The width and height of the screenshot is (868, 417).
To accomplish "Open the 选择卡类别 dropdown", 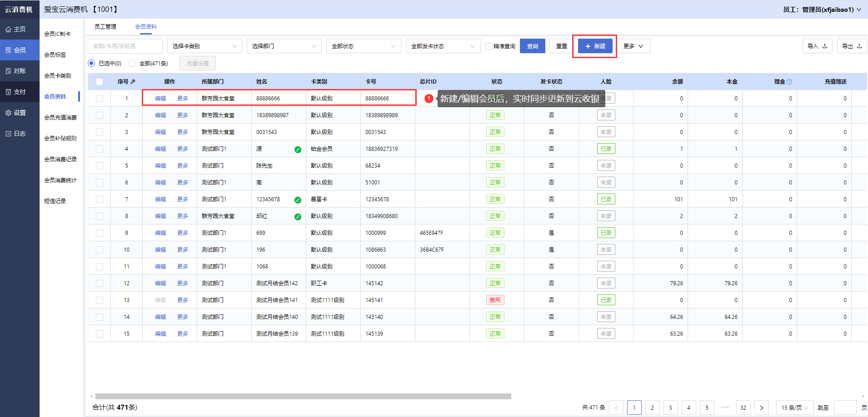I will pos(204,46).
